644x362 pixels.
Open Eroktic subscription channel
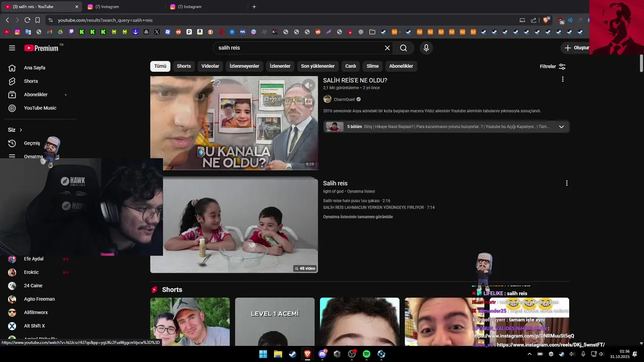coord(31,273)
